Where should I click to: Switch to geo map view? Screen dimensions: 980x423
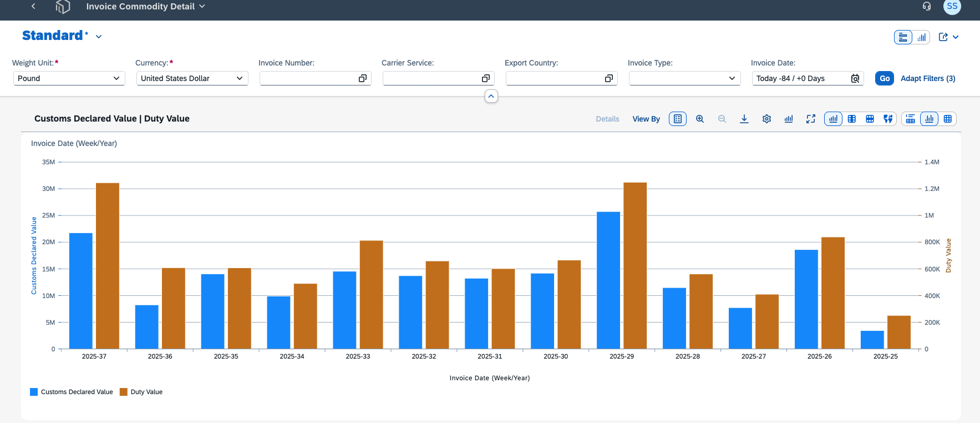coord(888,119)
